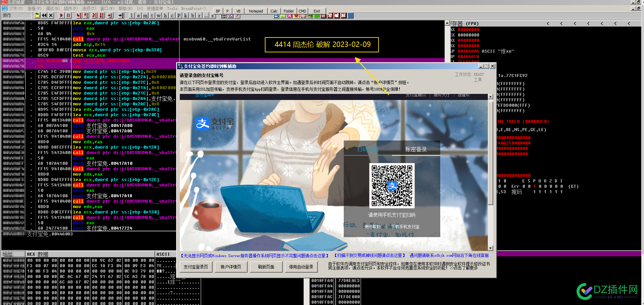The height and width of the screenshot is (305, 644).
Task: Click the 停用自动登录 button
Action: [301, 267]
